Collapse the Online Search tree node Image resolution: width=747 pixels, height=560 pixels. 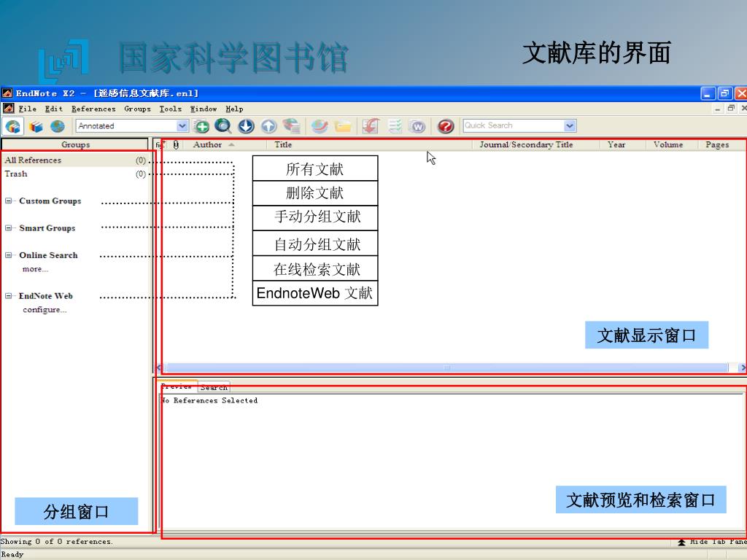(8, 255)
